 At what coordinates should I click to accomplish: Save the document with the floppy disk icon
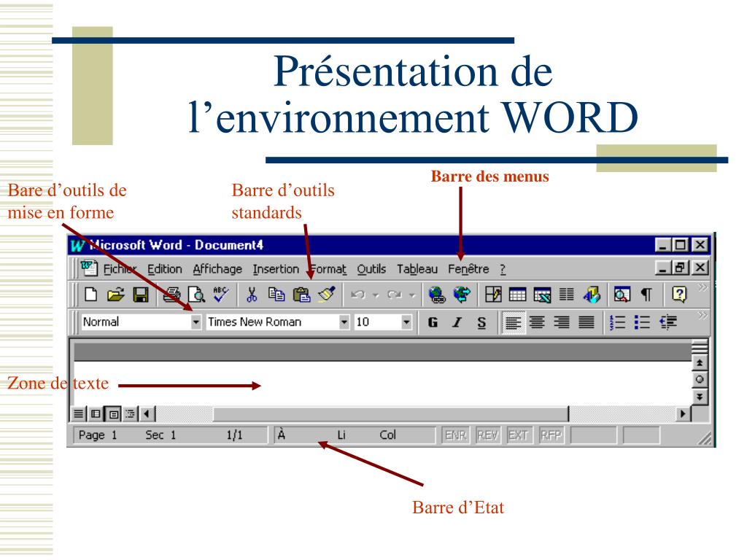(141, 295)
